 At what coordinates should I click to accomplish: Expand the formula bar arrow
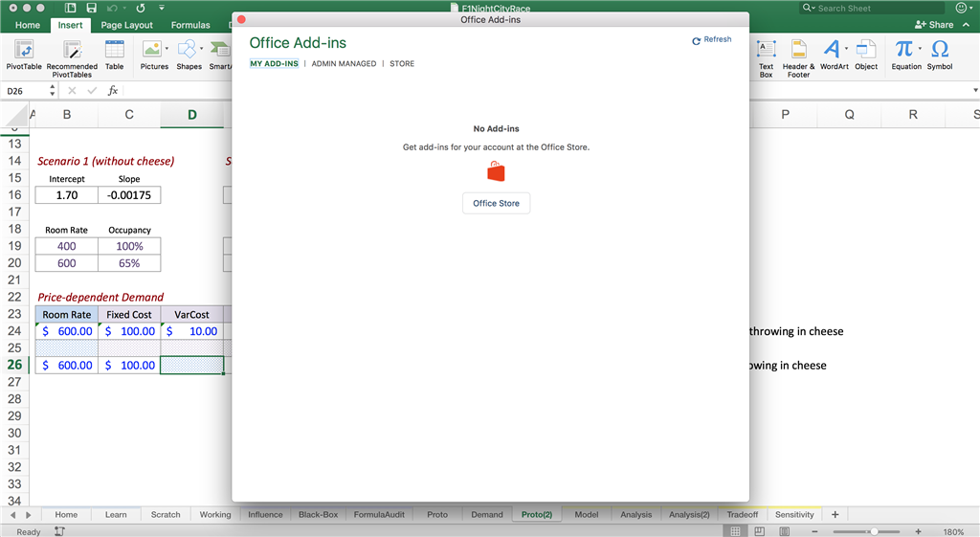point(975,91)
